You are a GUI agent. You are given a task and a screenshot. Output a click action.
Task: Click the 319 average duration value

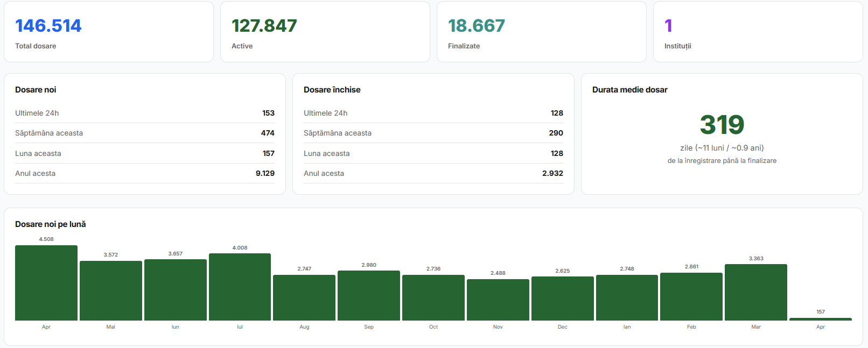coord(722,125)
